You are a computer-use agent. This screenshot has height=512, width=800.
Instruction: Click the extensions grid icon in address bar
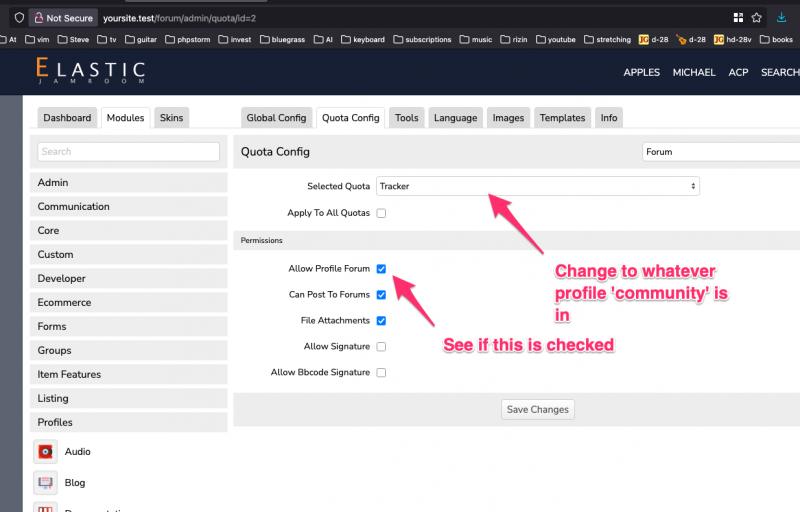[738, 18]
